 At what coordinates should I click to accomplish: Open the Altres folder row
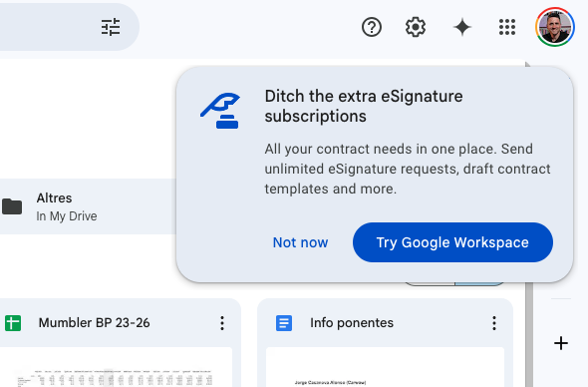coord(88,206)
